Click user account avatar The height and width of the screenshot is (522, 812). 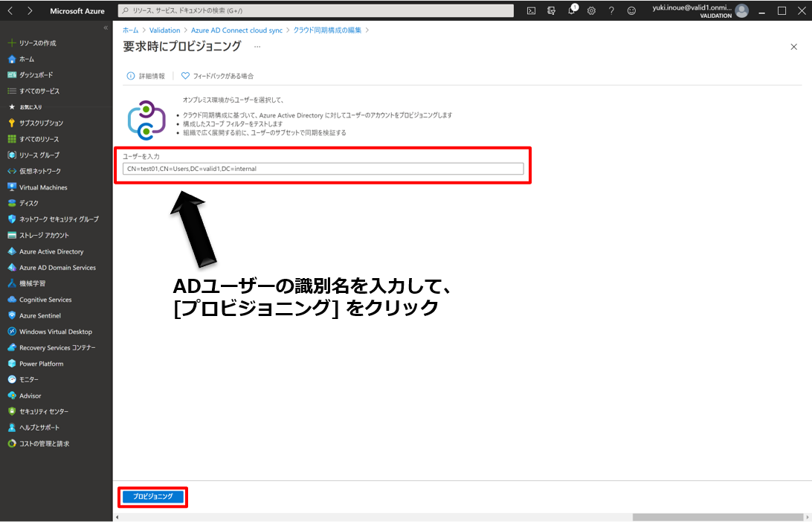pyautogui.click(x=742, y=10)
